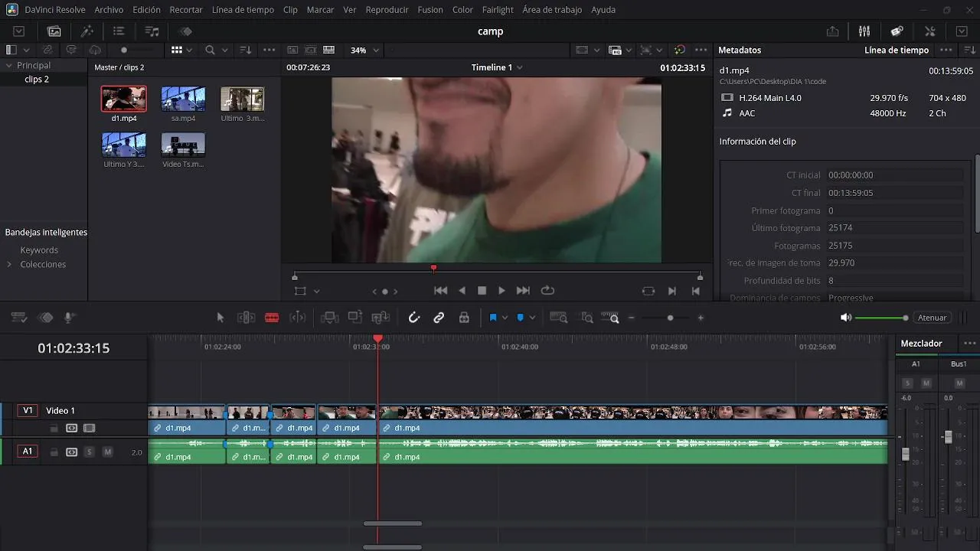Click the Overwrite Clip icon

[355, 318]
